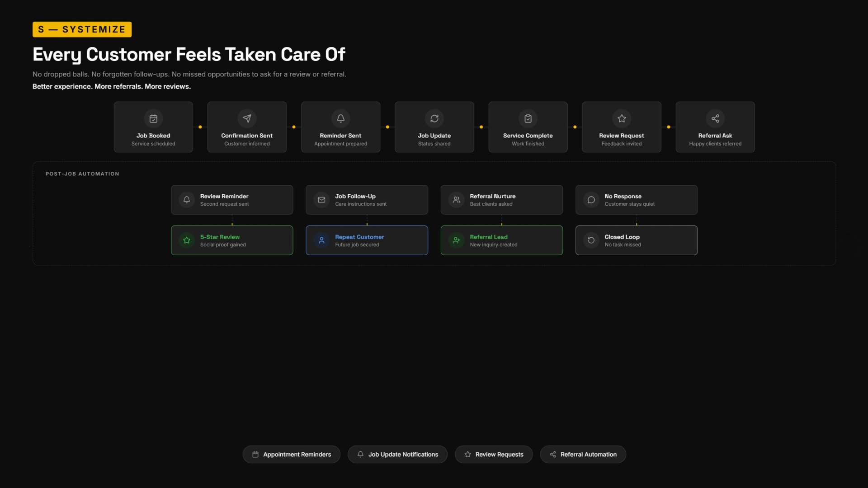Click the 'No task missed' subtitle
This screenshot has height=488, width=868.
[x=623, y=245]
